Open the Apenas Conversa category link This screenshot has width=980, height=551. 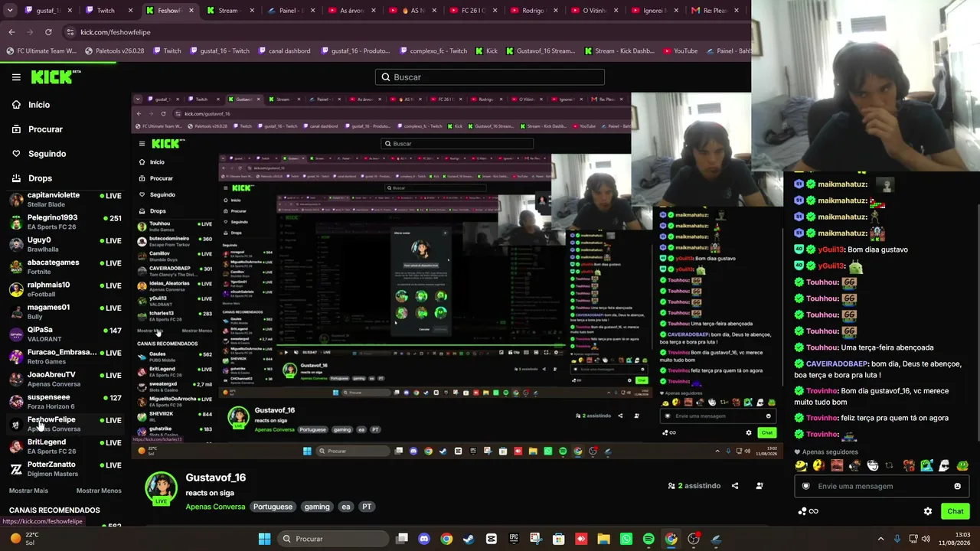215,507
